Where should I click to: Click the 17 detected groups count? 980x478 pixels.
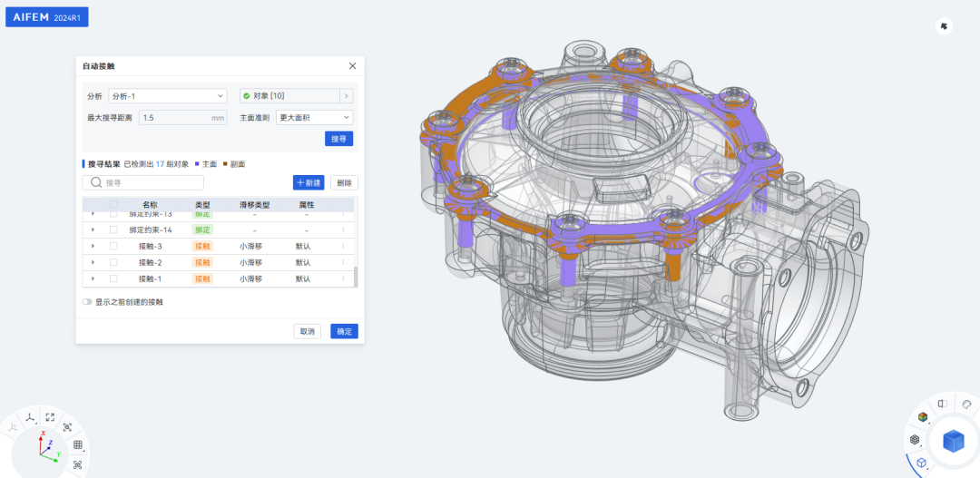tap(160, 163)
